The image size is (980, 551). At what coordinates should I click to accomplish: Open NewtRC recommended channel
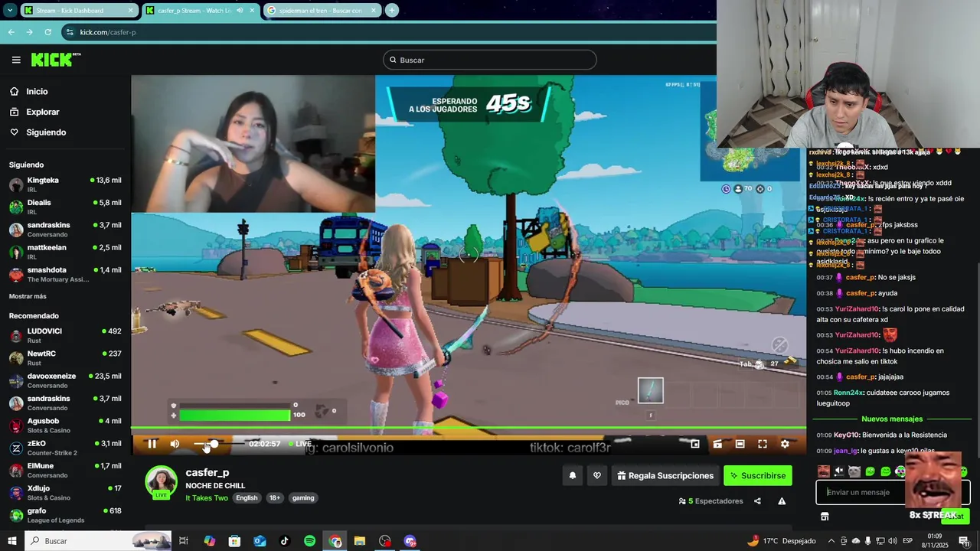coord(65,357)
